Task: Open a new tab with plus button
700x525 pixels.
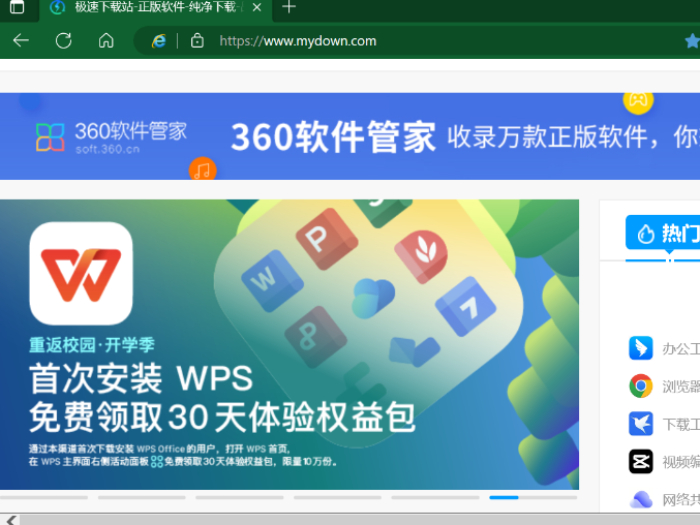Action: 289,7
